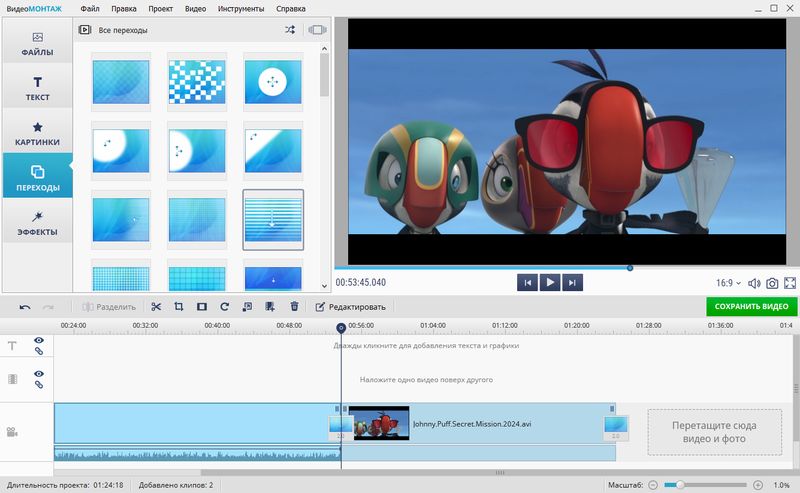Take a snapshot with camera icon

772,283
